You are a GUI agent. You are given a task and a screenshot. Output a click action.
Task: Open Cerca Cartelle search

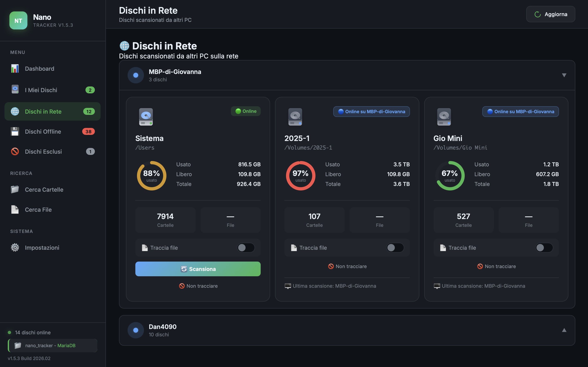44,190
